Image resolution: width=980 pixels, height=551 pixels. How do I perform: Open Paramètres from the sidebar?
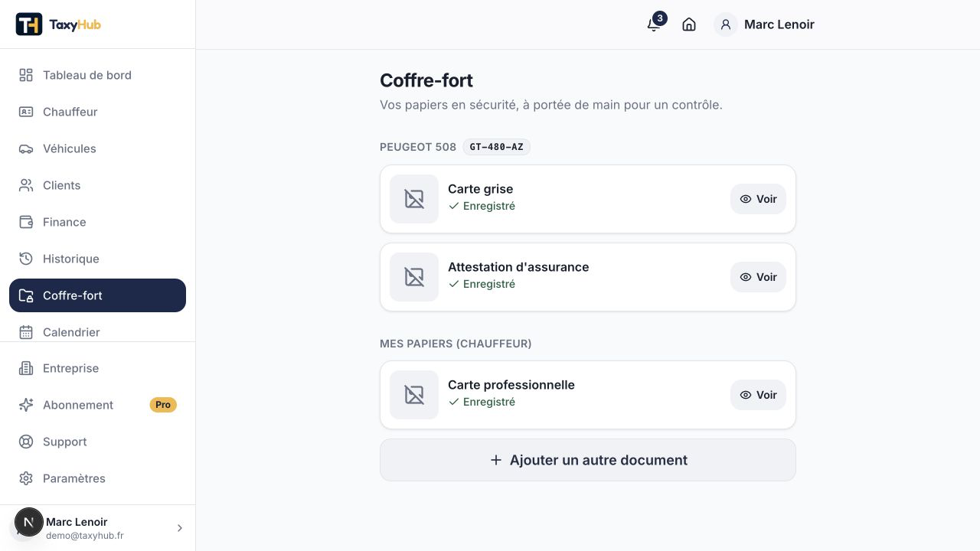pyautogui.click(x=97, y=478)
